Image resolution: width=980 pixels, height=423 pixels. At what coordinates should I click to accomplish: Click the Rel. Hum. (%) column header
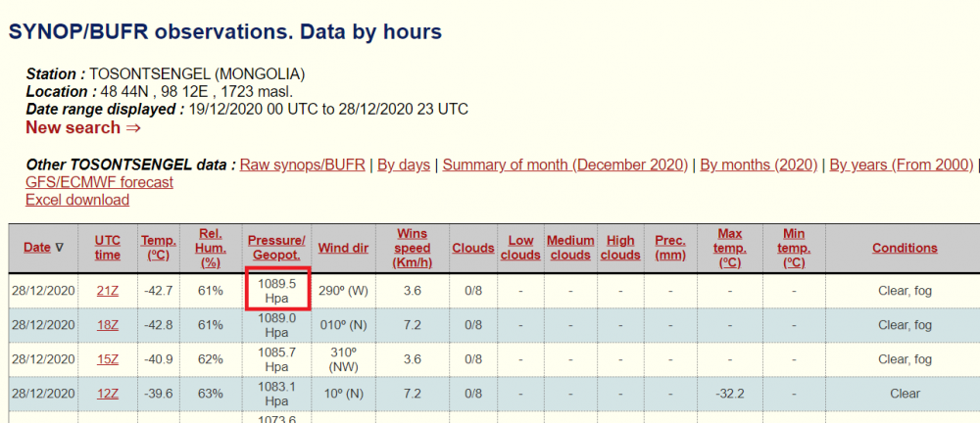[207, 248]
